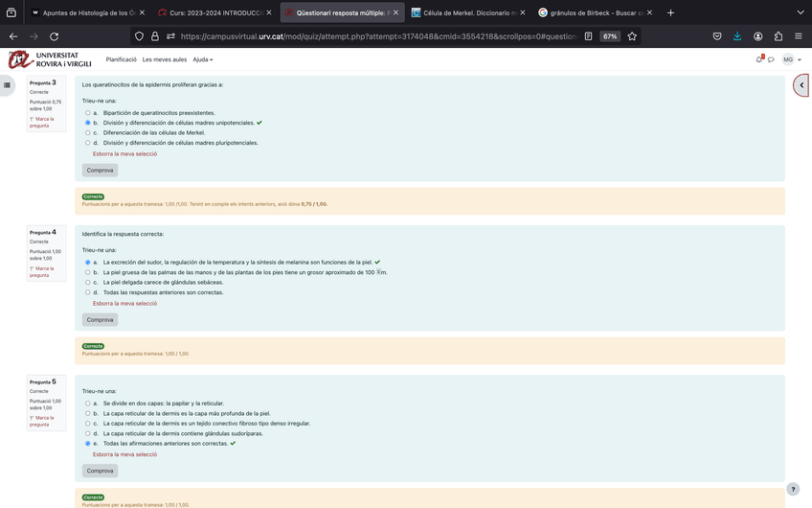
Task: Open the messages chat bubble icon
Action: tap(771, 59)
